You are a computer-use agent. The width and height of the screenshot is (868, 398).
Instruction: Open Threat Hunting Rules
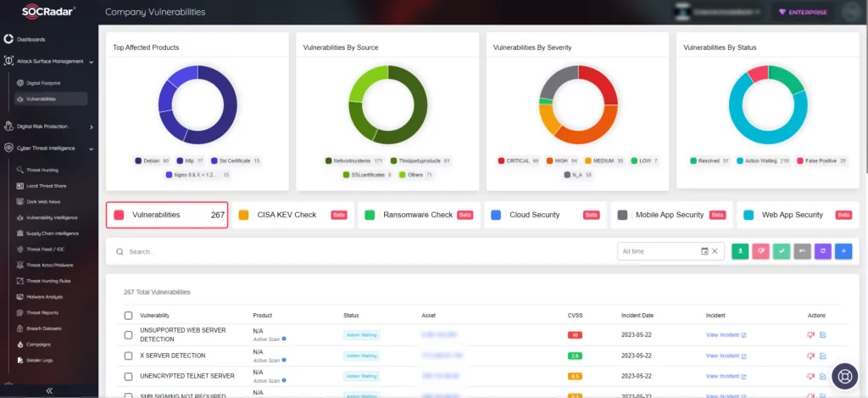[x=48, y=281]
